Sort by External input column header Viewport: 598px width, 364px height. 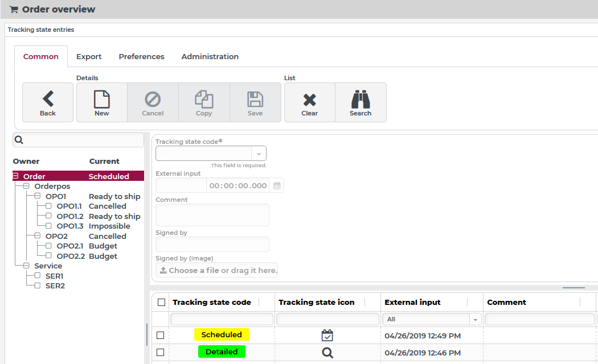[412, 303]
